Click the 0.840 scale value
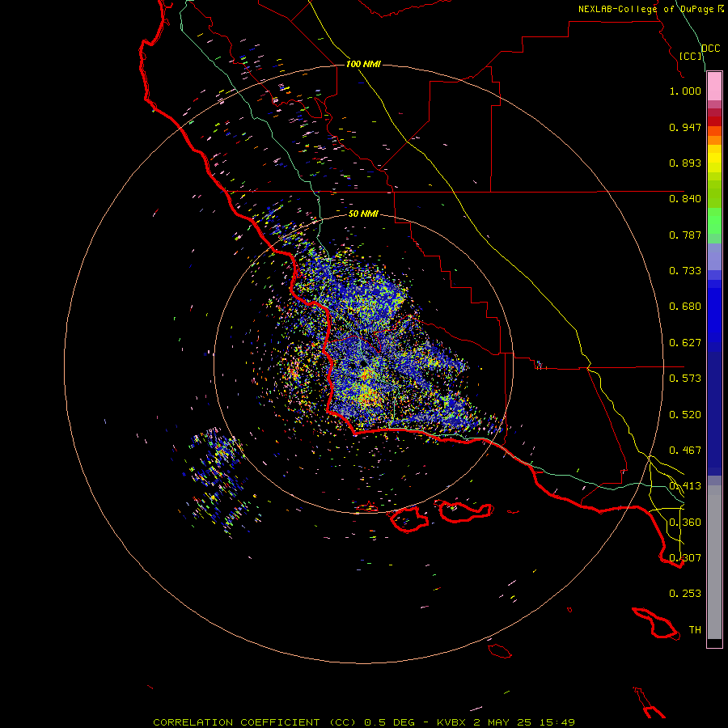The width and height of the screenshot is (728, 728). (x=685, y=199)
